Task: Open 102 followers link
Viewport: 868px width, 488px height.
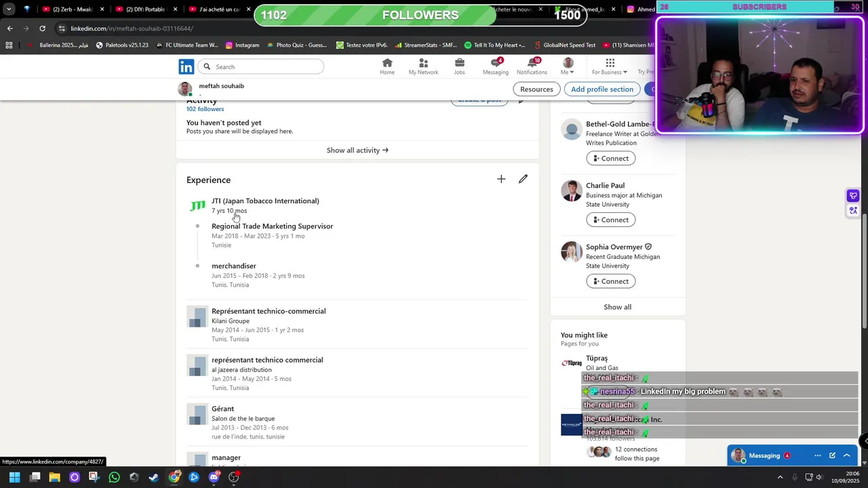Action: pos(205,109)
